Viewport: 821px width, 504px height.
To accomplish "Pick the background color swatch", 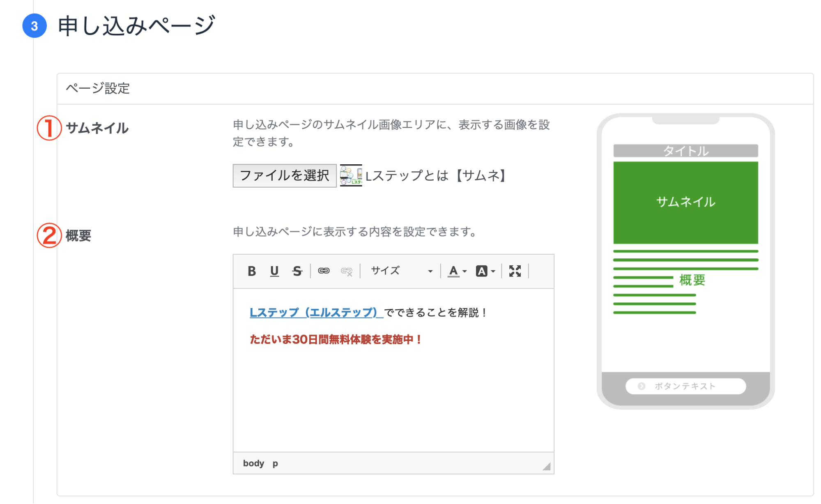I will [x=482, y=271].
